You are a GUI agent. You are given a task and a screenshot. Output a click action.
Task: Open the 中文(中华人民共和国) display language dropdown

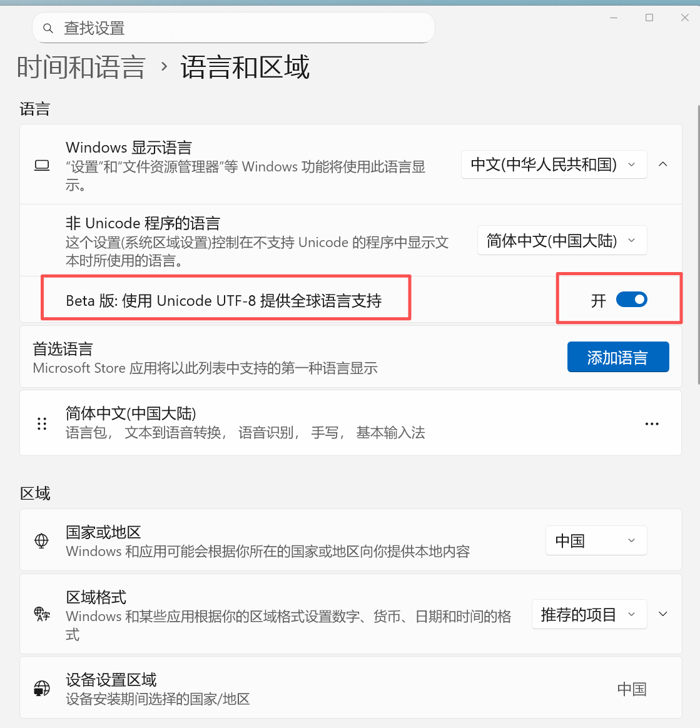pos(554,164)
